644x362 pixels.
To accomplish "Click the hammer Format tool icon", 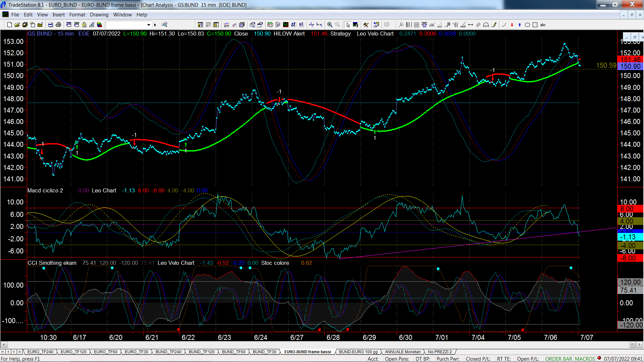I will (x=366, y=24).
